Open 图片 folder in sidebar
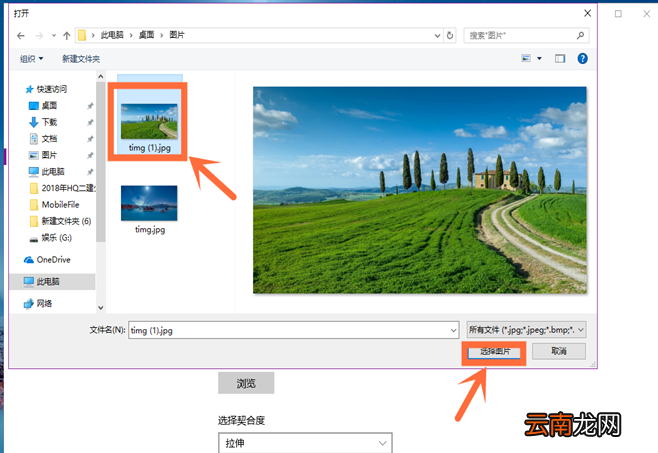 tap(43, 155)
